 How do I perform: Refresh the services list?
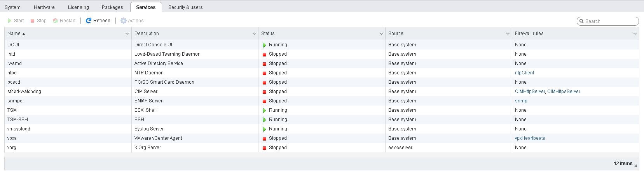[98, 21]
